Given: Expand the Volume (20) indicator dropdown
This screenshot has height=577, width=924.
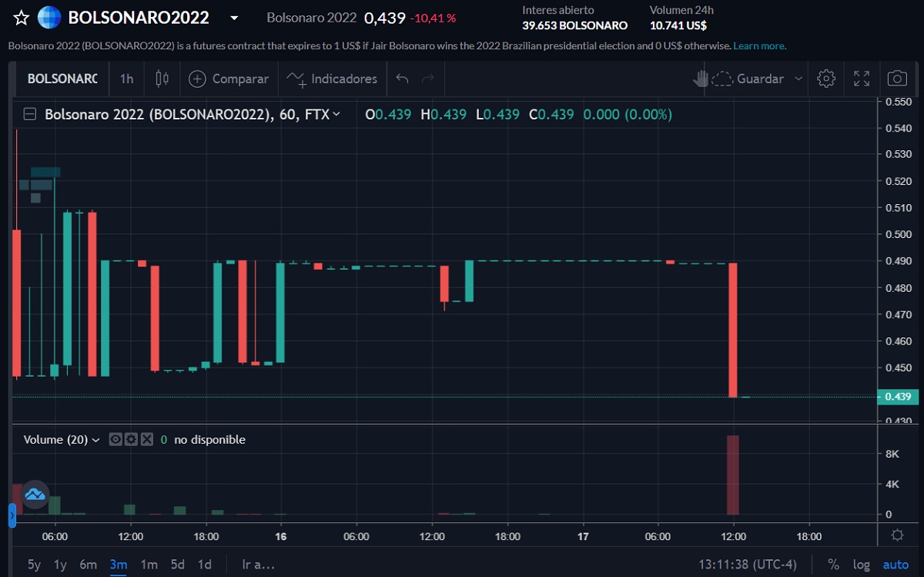Looking at the screenshot, I should pos(95,440).
